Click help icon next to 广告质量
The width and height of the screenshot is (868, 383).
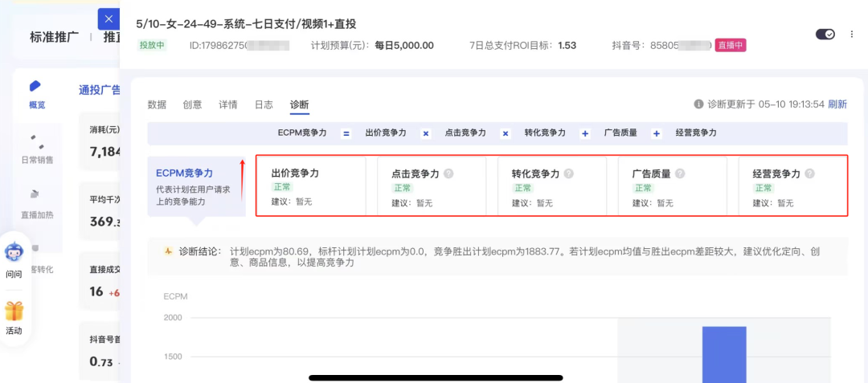pyautogui.click(x=680, y=173)
